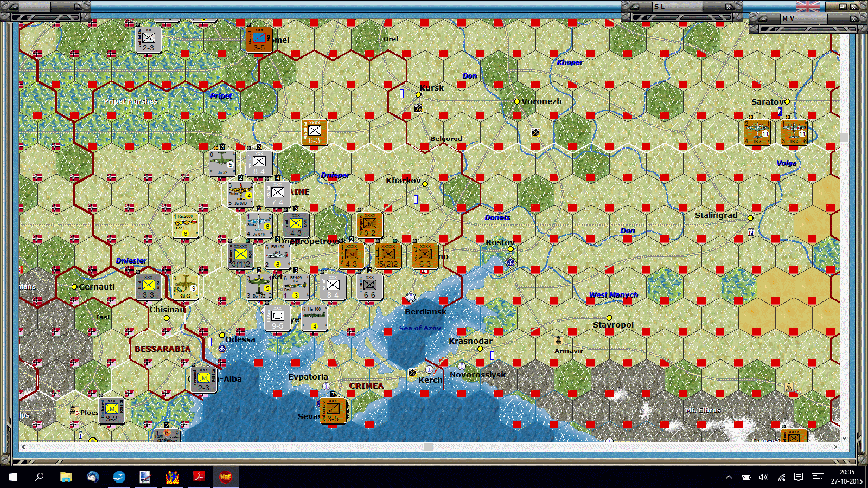The width and height of the screenshot is (868, 488).
Task: Select the leftmost TB-3 bomber near Saratov
Action: [x=757, y=132]
